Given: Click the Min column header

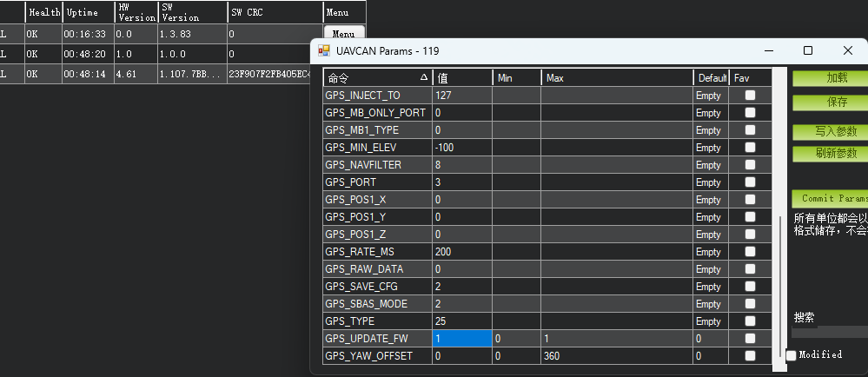Looking at the screenshot, I should point(517,77).
